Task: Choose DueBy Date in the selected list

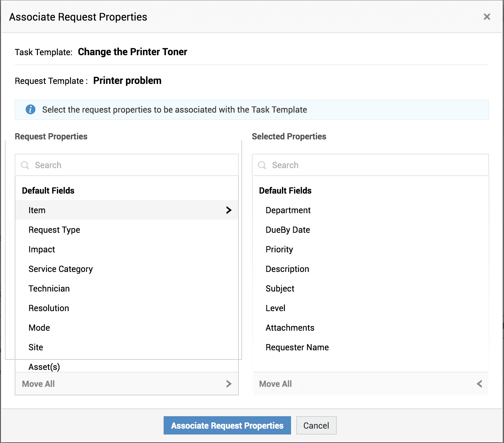Action: (x=287, y=230)
